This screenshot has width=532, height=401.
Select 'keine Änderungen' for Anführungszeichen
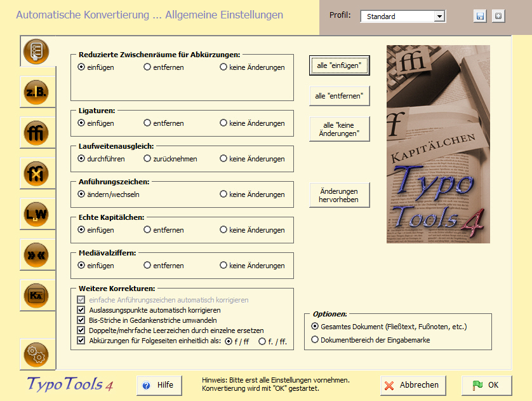pyautogui.click(x=253, y=194)
